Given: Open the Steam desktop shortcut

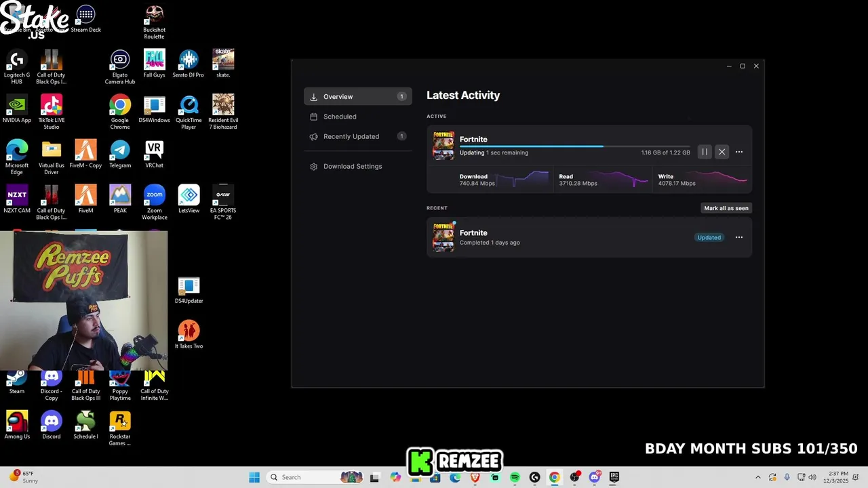Looking at the screenshot, I should coord(17,384).
